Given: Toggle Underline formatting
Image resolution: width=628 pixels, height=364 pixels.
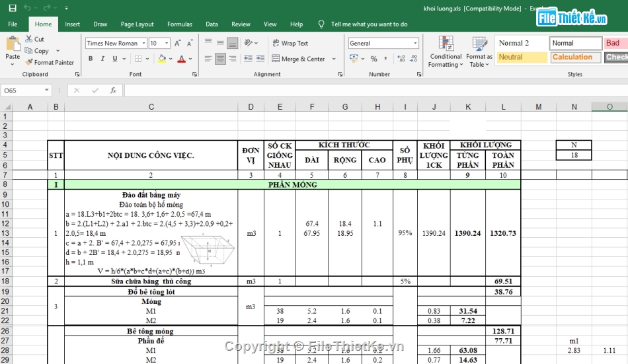Looking at the screenshot, I should click(x=115, y=58).
